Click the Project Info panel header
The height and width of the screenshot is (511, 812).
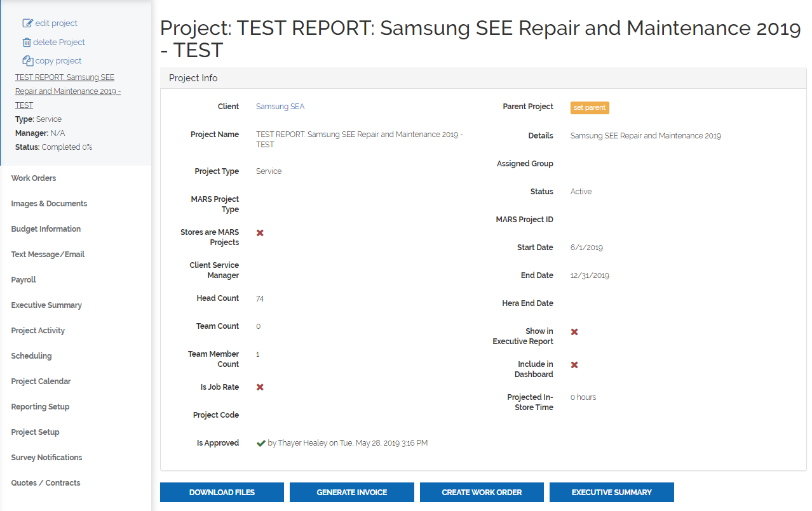pyautogui.click(x=484, y=78)
